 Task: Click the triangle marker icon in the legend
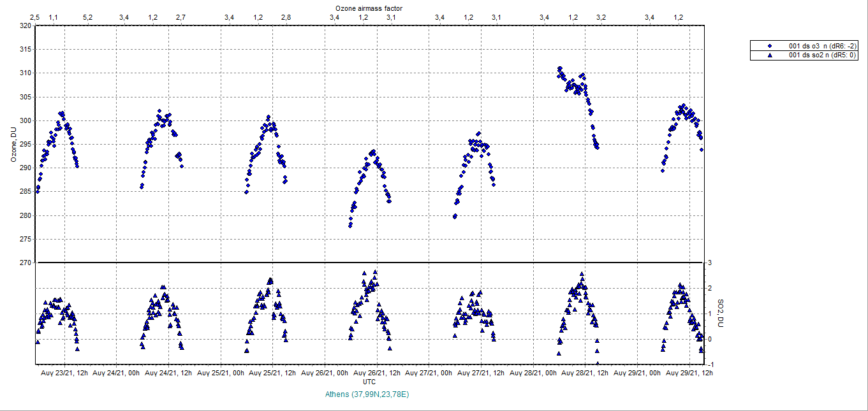770,55
